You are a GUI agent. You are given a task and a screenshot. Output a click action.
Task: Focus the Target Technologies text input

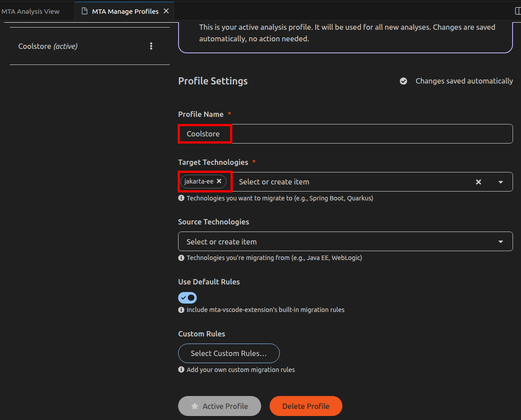(x=352, y=182)
